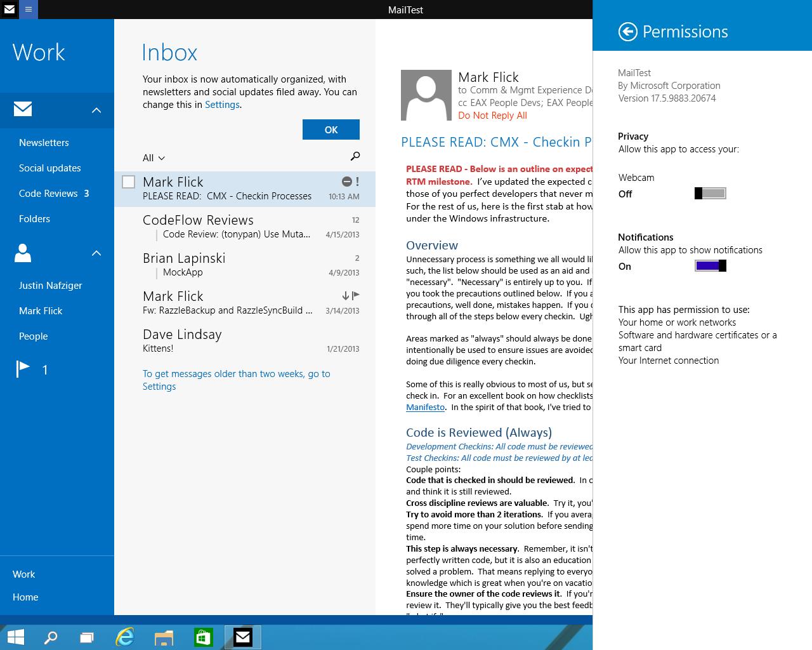Turn off the Notifications switch
Viewport: 812px width, 650px height.
[710, 266]
